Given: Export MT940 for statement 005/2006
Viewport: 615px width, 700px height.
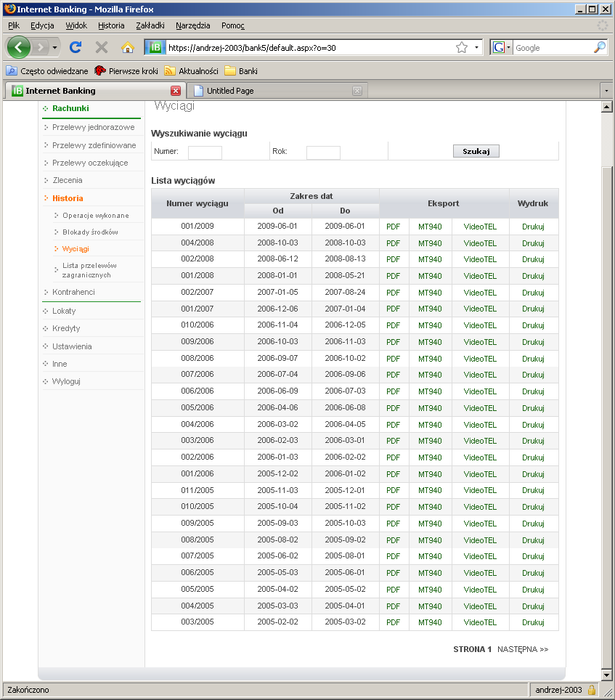Looking at the screenshot, I should click(x=430, y=408).
